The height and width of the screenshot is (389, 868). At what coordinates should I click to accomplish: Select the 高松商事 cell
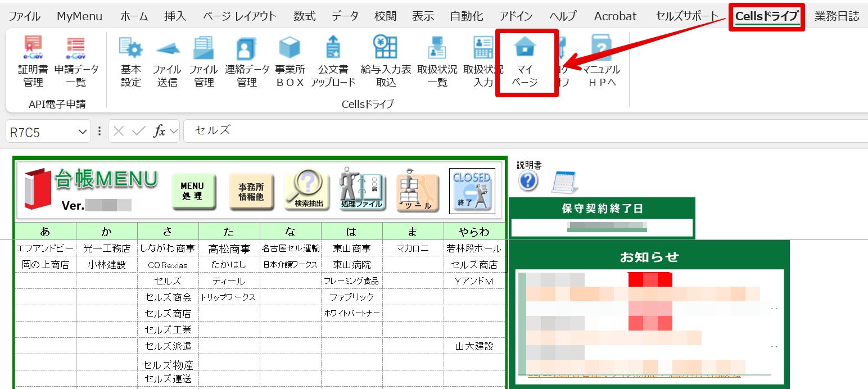(x=229, y=248)
